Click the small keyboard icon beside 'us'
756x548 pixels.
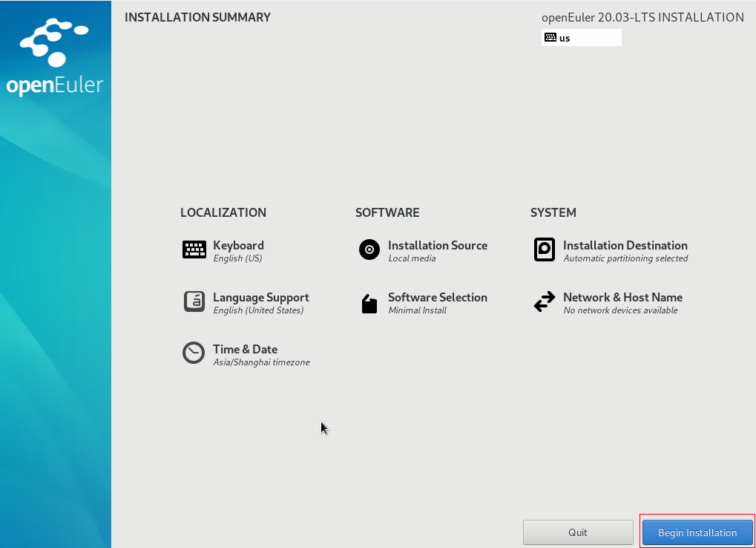[x=550, y=37]
